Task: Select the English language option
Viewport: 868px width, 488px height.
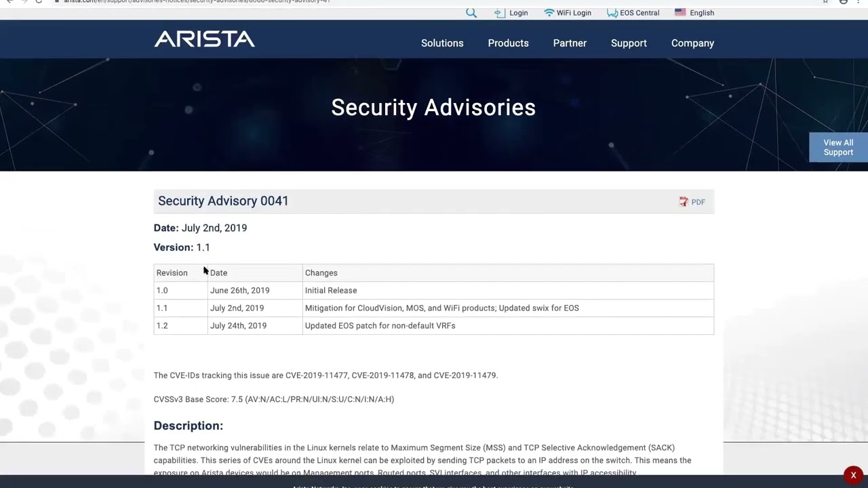Action: pos(702,13)
